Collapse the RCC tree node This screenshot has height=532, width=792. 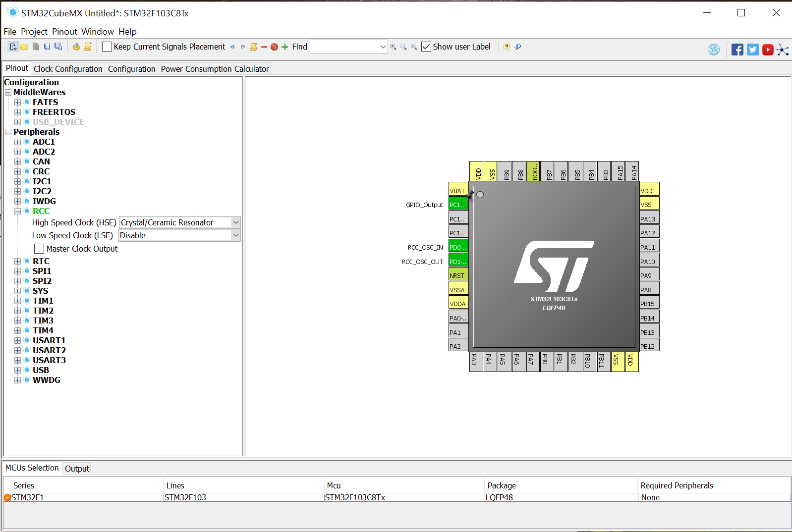tap(18, 211)
